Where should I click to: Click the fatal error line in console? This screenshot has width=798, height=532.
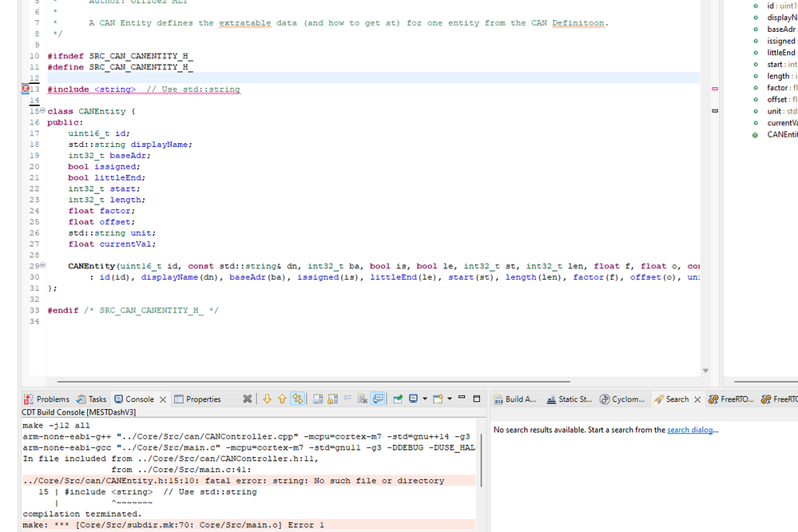(233, 481)
